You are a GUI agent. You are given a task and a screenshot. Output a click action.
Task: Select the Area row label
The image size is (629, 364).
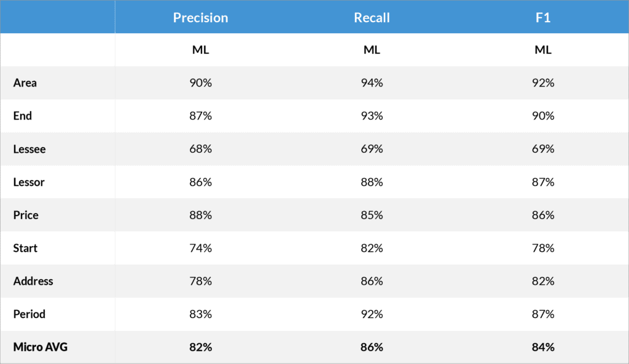click(x=25, y=83)
